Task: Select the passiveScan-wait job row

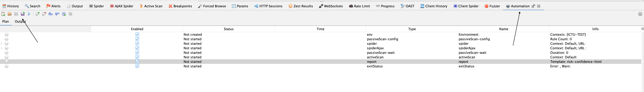Action: 381,53
